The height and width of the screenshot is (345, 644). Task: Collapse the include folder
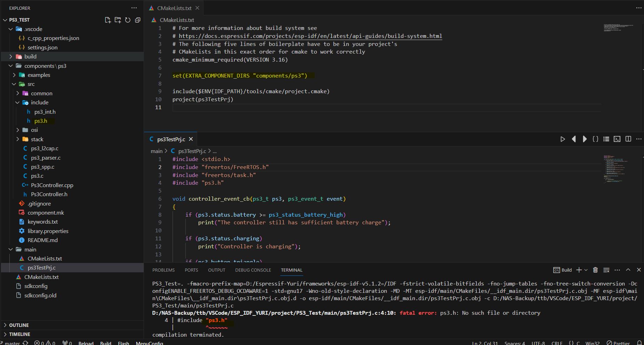(18, 102)
